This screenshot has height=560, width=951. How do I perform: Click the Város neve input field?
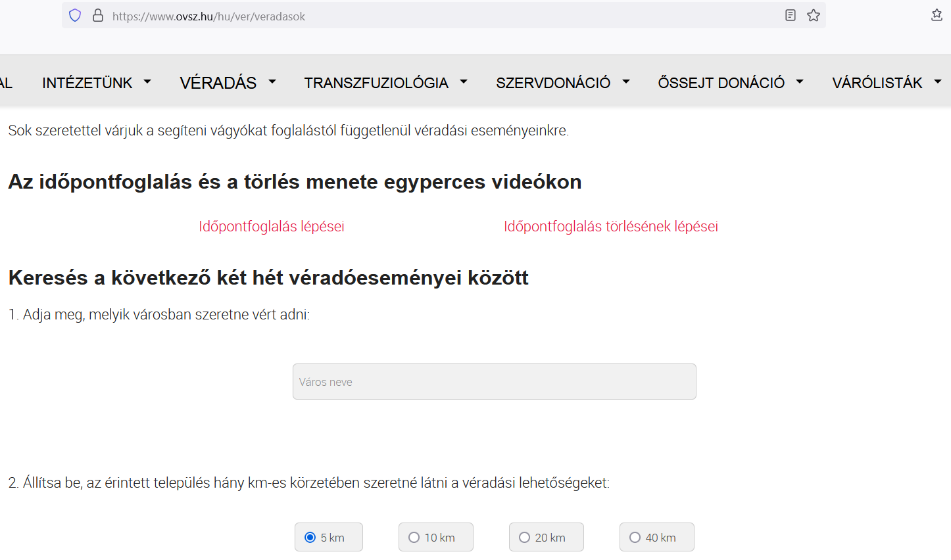coord(494,382)
